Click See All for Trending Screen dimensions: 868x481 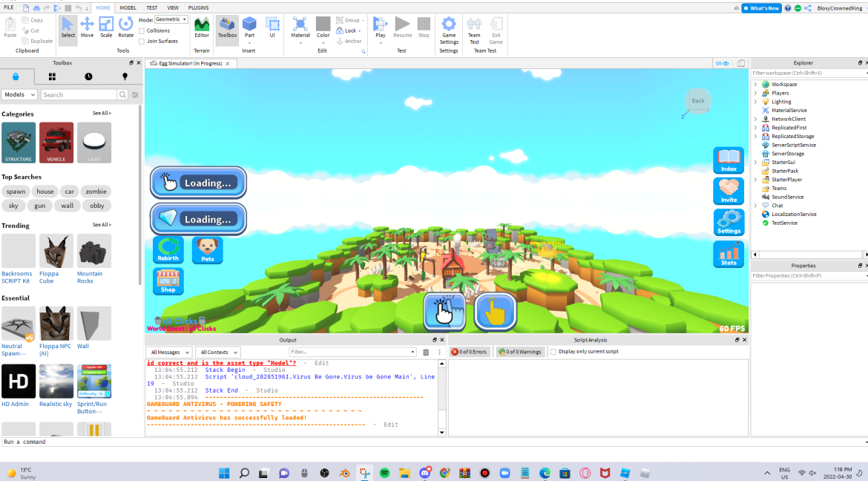[x=102, y=225]
